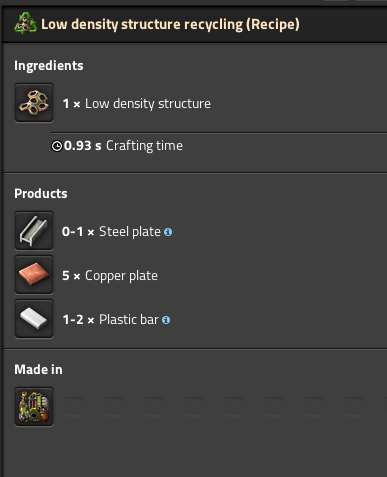Screen dimensions: 387x477
Task: Click the rightmost fully visible empty Made in slot
Action: [x=354, y=407]
